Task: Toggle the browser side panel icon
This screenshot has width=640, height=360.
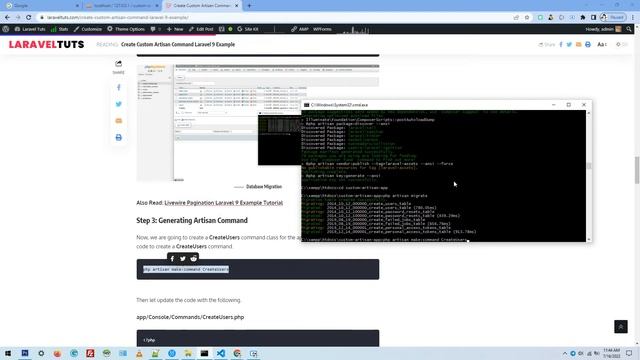Action: click(593, 18)
